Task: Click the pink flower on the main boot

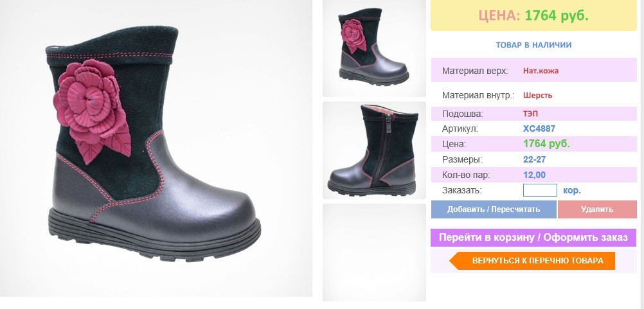Action: point(91,109)
